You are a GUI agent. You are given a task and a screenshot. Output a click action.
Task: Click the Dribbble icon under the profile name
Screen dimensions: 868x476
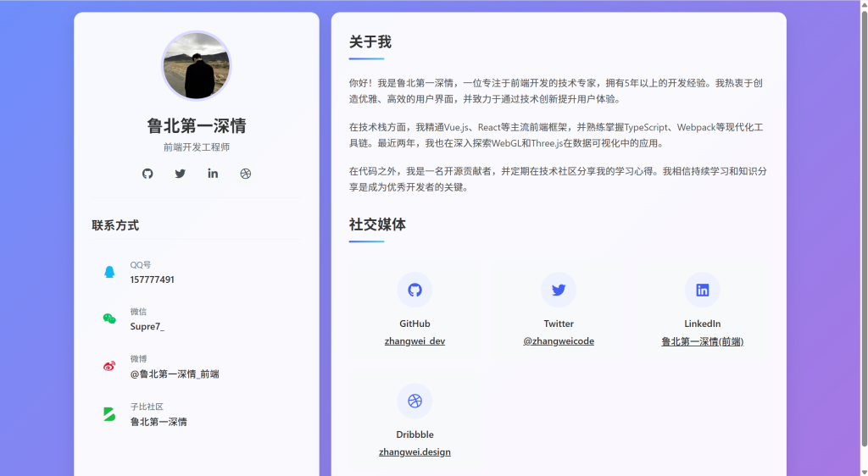point(246,174)
